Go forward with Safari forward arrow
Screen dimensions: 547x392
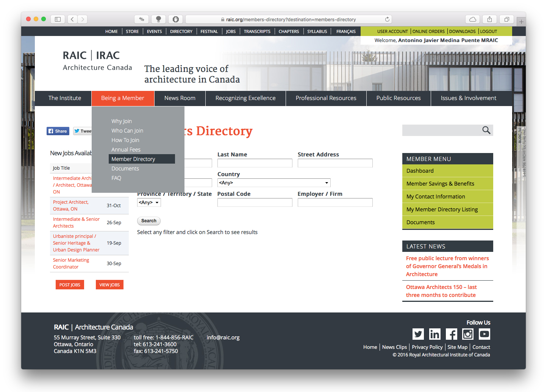[83, 19]
